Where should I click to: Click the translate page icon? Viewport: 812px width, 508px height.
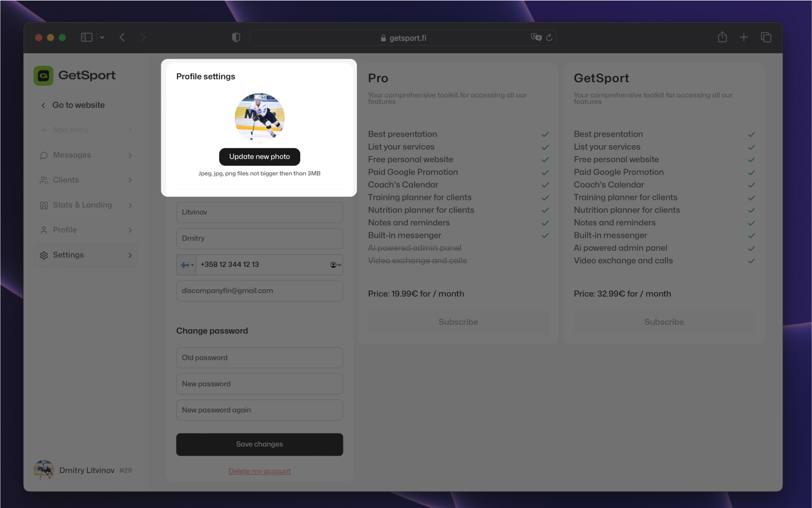click(x=536, y=37)
